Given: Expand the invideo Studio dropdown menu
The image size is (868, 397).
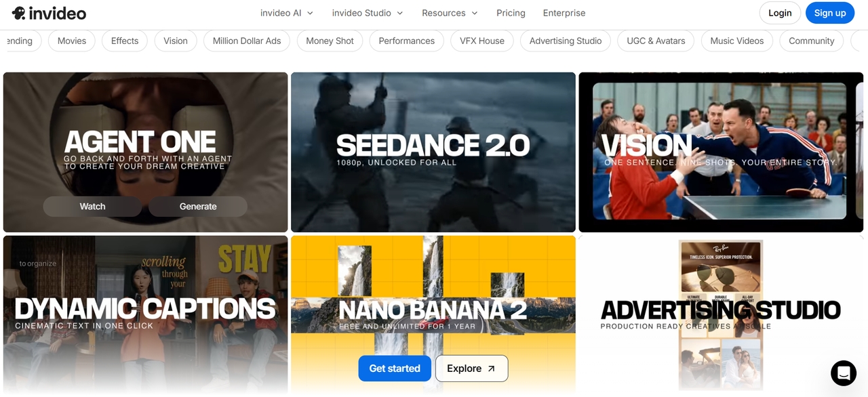Looking at the screenshot, I should pyautogui.click(x=368, y=13).
